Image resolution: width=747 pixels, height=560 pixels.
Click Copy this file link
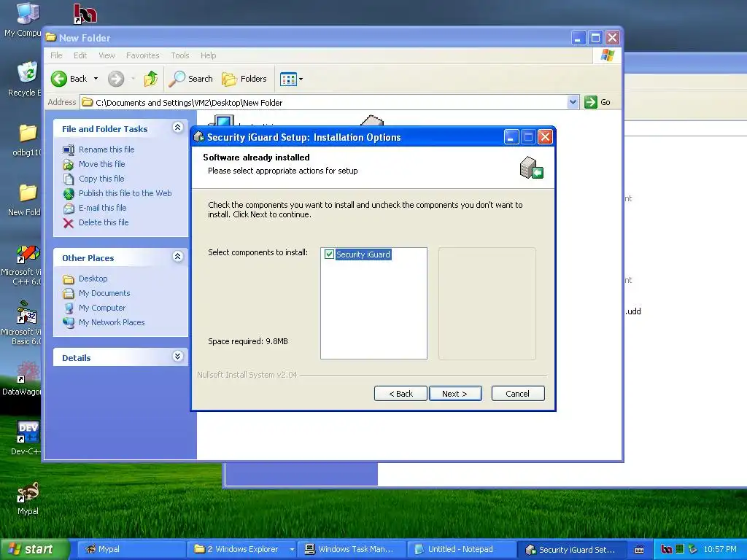(101, 179)
